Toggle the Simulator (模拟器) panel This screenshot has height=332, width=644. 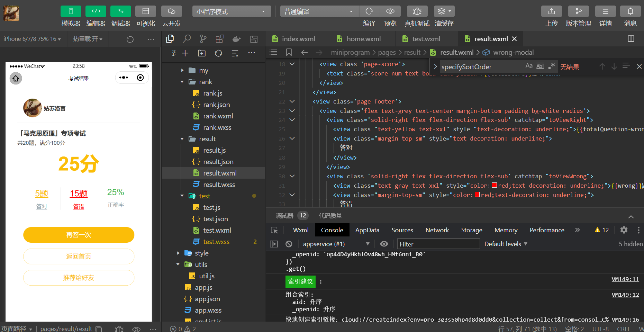click(x=71, y=11)
